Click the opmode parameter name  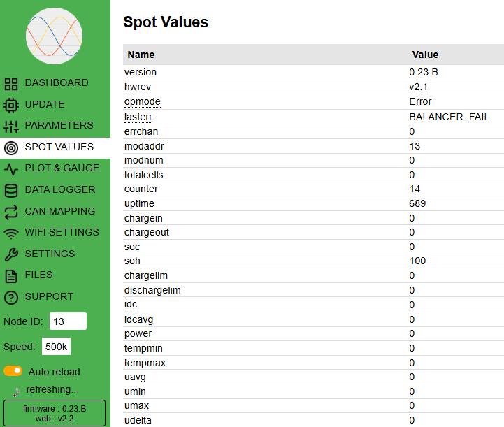coord(142,102)
